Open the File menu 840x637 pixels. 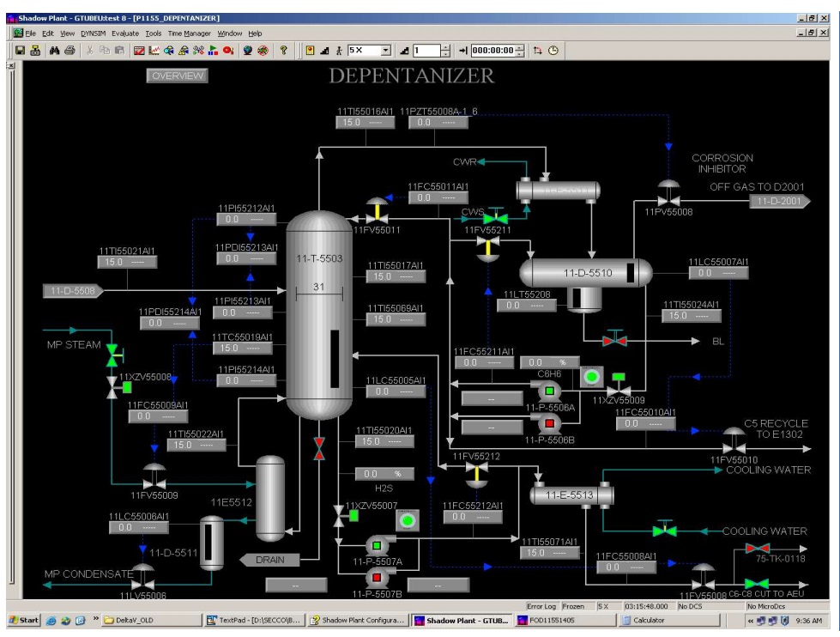(31, 33)
